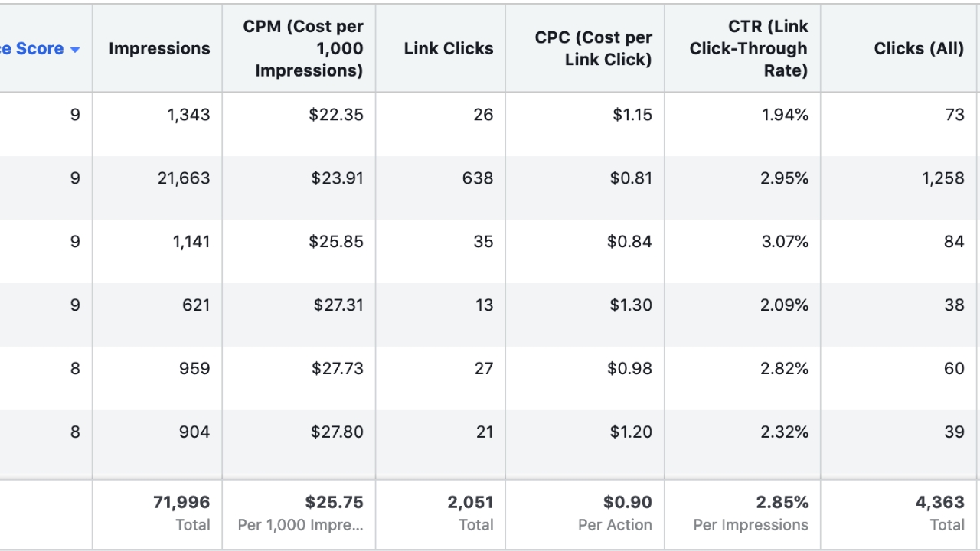Image resolution: width=980 pixels, height=551 pixels.
Task: Click the CTR (Link Click-Through Rate) header
Action: point(749,49)
